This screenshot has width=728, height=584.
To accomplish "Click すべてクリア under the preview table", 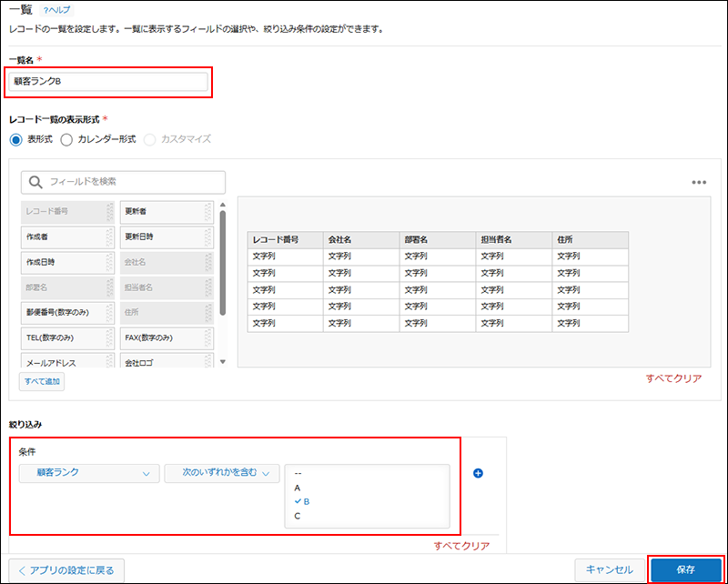I will pos(673,378).
